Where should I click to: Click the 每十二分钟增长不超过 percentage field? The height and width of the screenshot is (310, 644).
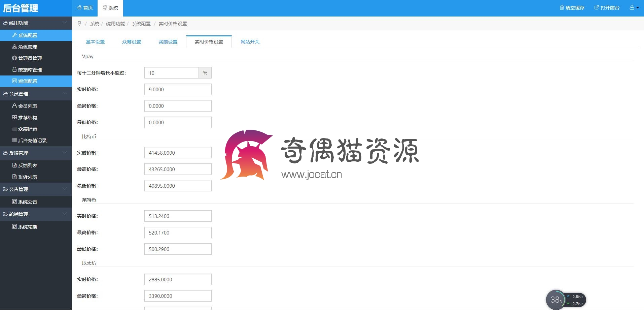point(172,73)
